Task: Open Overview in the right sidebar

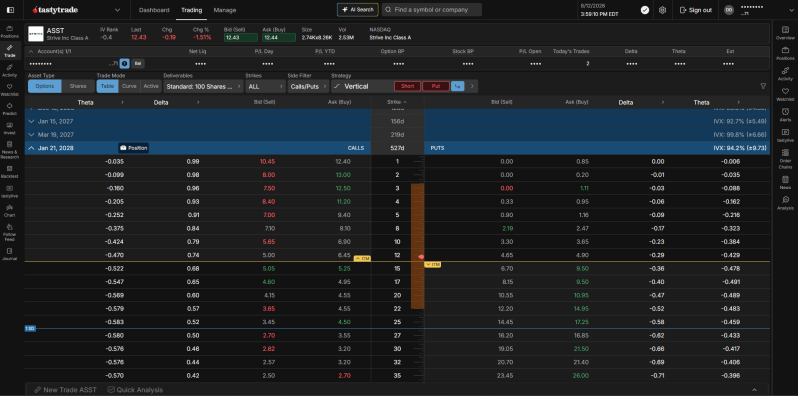Action: pyautogui.click(x=785, y=33)
